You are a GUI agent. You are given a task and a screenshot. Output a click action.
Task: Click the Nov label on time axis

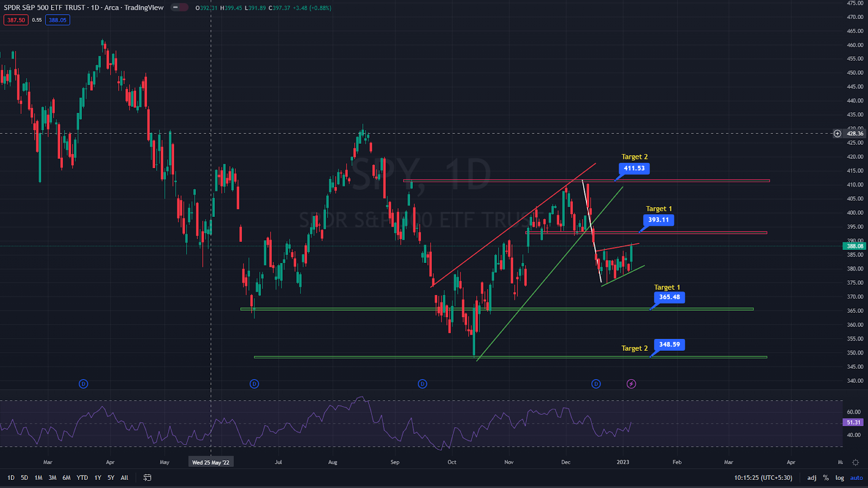pos(509,463)
